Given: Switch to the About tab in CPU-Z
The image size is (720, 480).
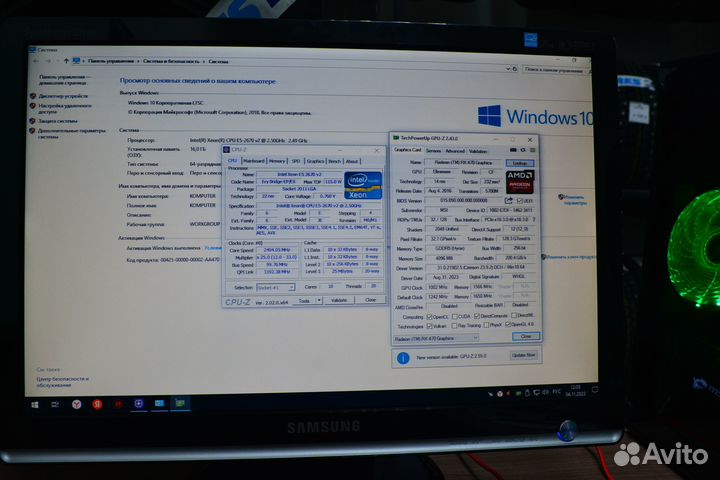Looking at the screenshot, I should pyautogui.click(x=352, y=161).
